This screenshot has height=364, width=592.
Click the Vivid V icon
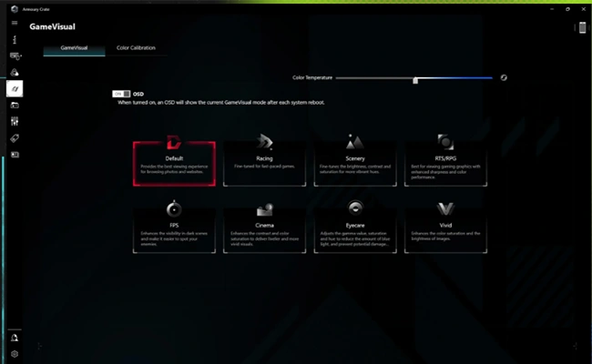[445, 208]
